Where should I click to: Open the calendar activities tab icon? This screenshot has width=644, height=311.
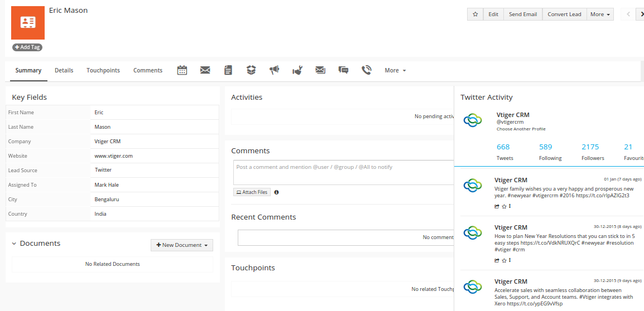click(182, 70)
